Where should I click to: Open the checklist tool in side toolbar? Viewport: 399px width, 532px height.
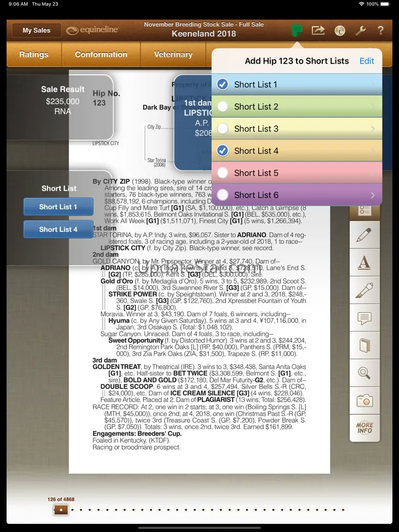(x=364, y=211)
